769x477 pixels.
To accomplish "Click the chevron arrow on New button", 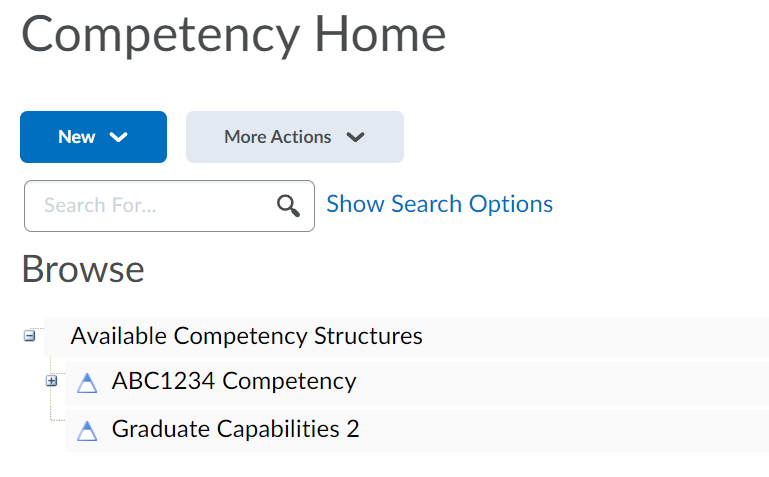I will coord(119,137).
